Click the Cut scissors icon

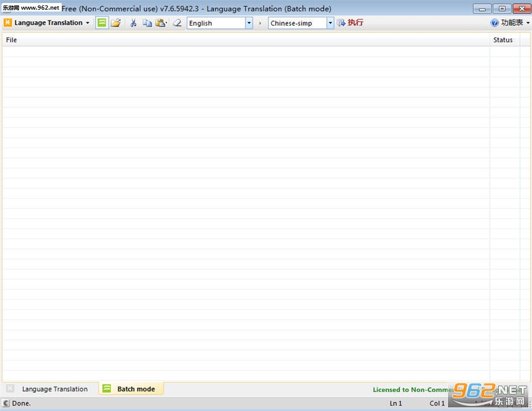coord(134,23)
